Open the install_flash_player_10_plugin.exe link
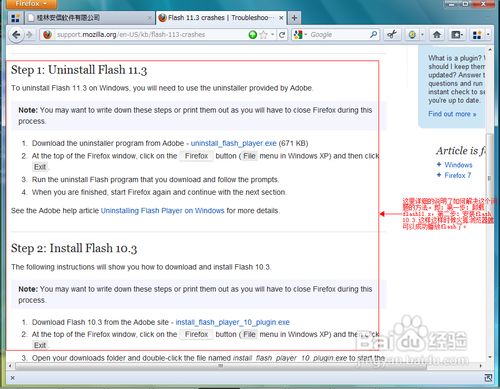 232,322
